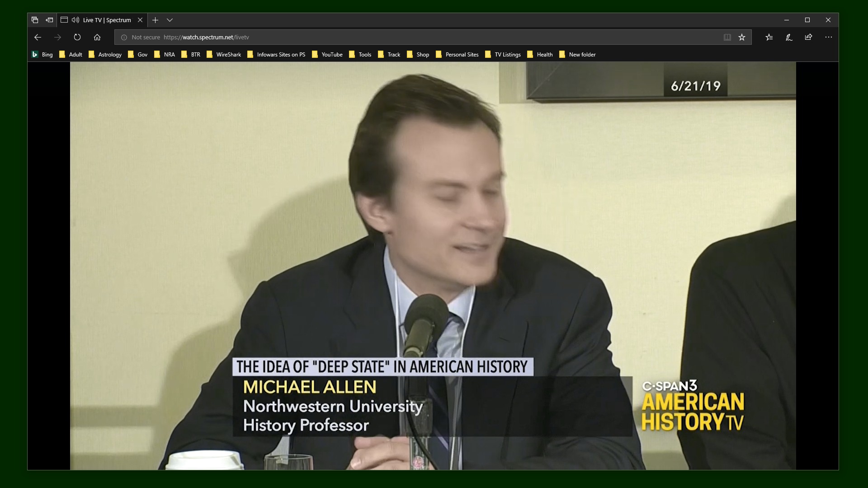Screen dimensions: 868x488
Task: Click the Not secure site info icon
Action: (124, 38)
